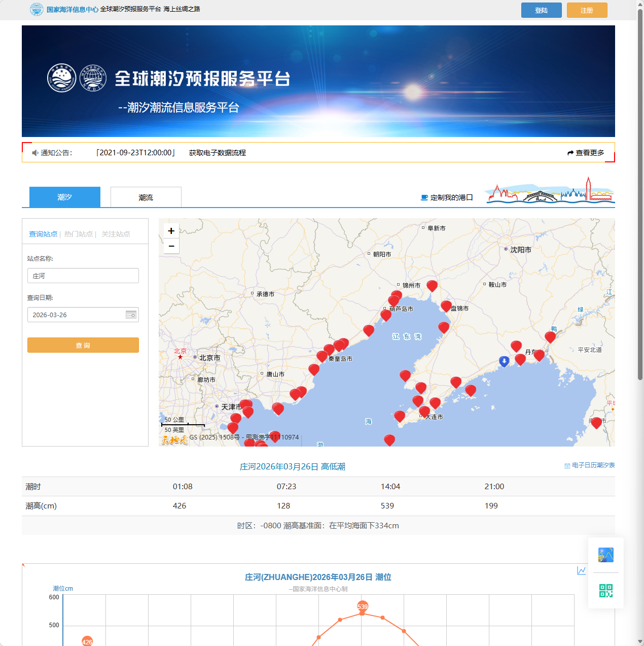This screenshot has width=644, height=646.
Task: Click the tide scene picture icon on floating panel
Action: pos(606,555)
